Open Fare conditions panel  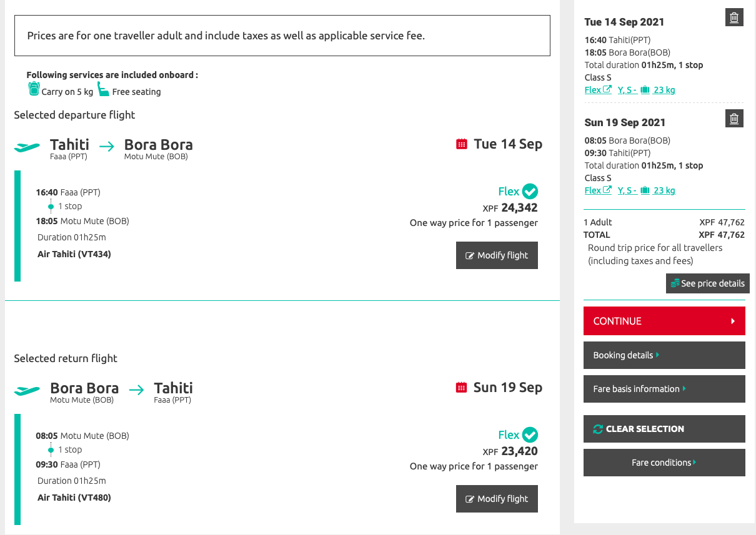tap(664, 463)
